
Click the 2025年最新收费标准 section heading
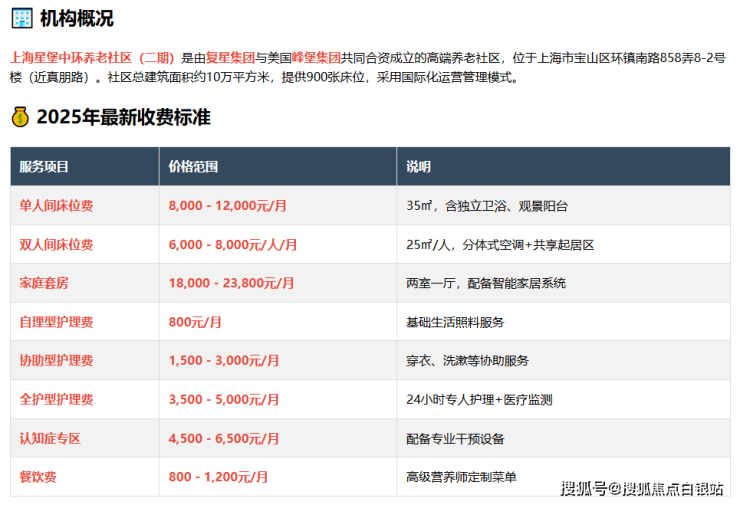[x=123, y=117]
